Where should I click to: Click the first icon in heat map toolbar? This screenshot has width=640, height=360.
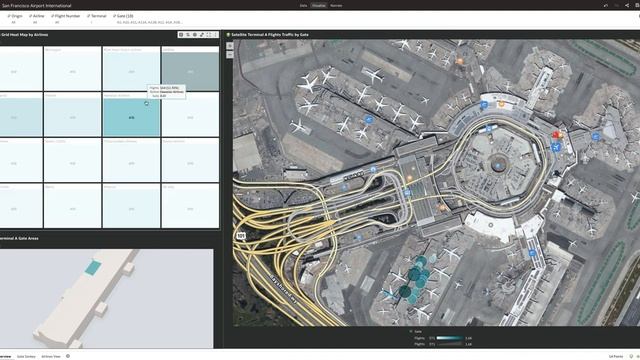point(181,35)
